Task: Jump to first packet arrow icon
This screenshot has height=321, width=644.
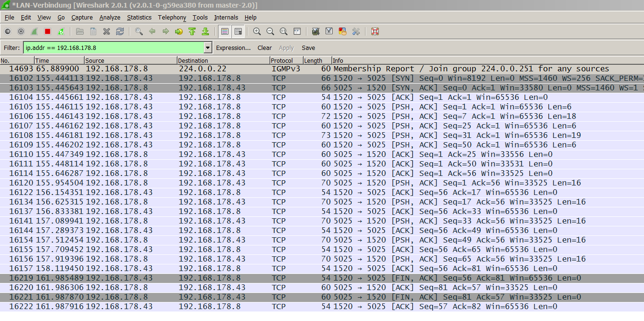Action: click(192, 31)
